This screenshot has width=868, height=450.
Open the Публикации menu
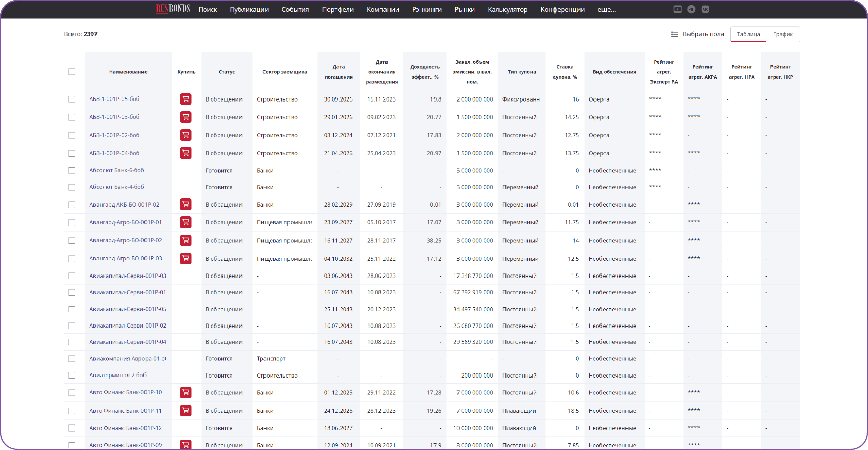point(249,9)
